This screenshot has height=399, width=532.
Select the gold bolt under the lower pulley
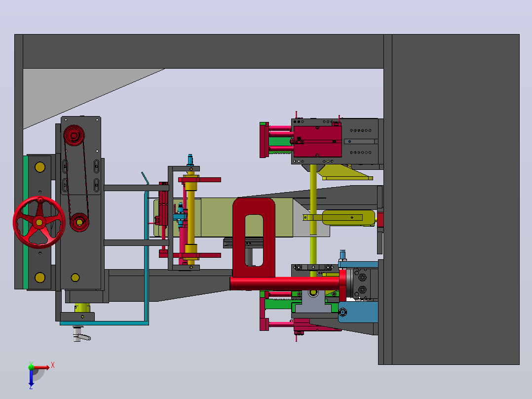(x=76, y=278)
